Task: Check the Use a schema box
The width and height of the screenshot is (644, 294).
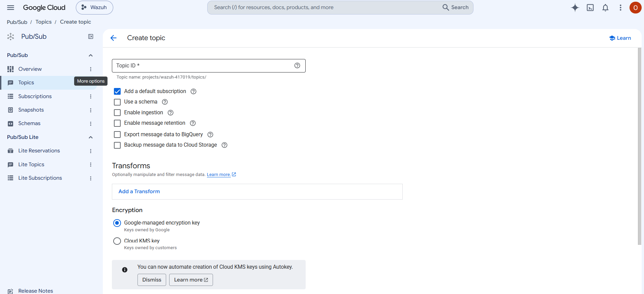Action: coord(117,102)
